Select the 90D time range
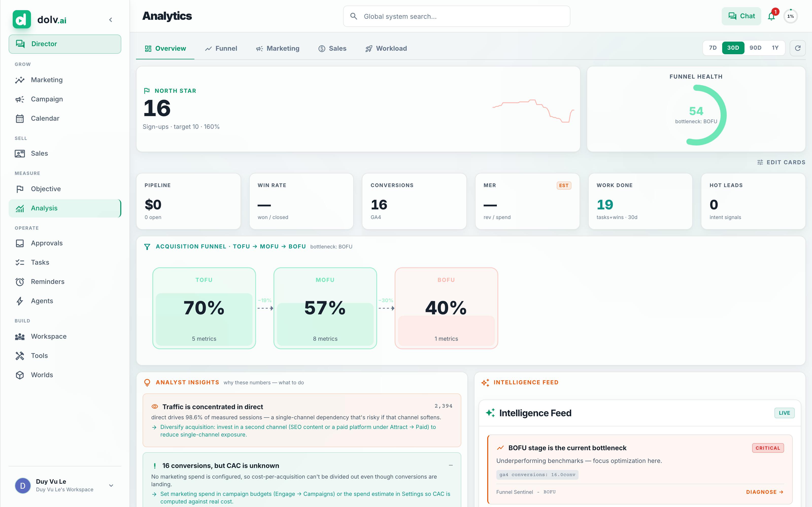Screen dimensions: 812x507 (x=755, y=48)
